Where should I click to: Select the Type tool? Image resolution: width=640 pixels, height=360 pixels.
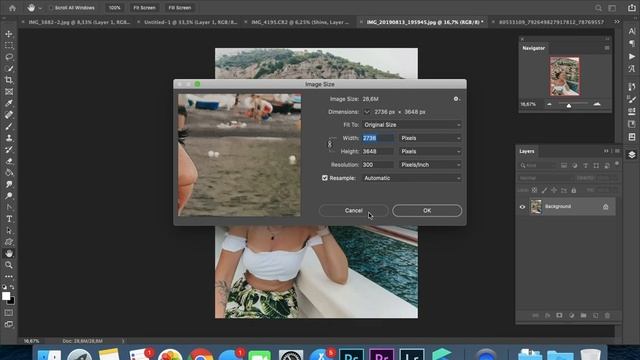9,219
